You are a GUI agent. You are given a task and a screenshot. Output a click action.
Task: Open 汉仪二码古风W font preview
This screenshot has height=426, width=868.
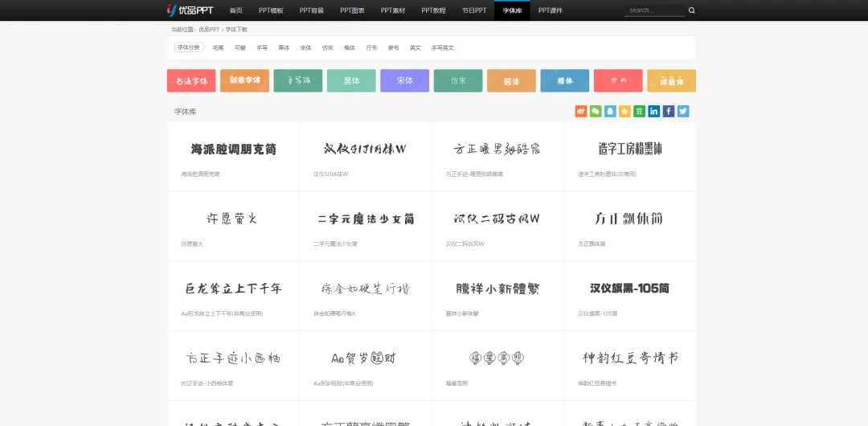coord(497,219)
